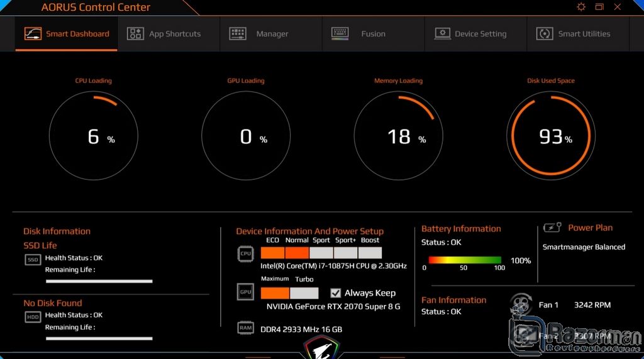
Task: Click the battery level color bar
Action: coord(465,260)
